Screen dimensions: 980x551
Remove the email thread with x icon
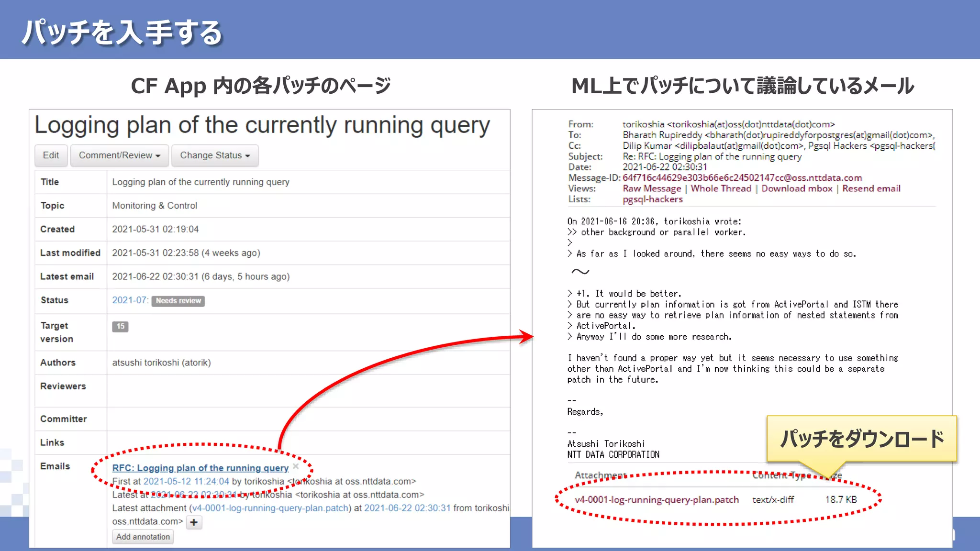(x=296, y=466)
